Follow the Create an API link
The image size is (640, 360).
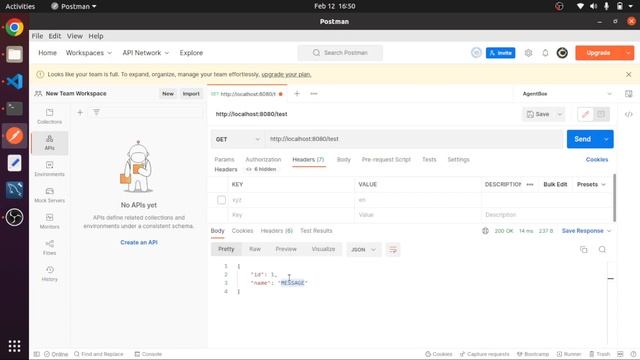139,242
